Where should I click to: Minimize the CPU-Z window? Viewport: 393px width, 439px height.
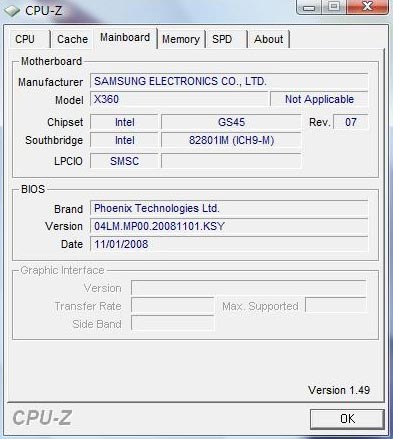(309, 7)
